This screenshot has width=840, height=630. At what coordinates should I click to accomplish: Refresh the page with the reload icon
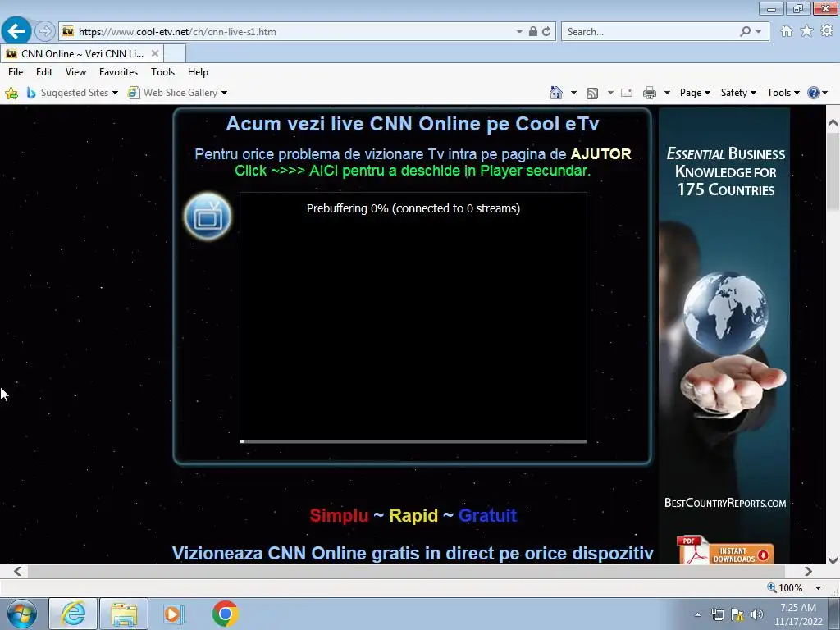(546, 32)
